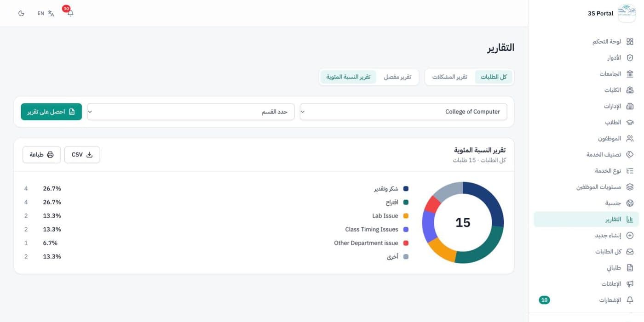
Task: Click the اقتراح legend label
Action: (x=392, y=202)
